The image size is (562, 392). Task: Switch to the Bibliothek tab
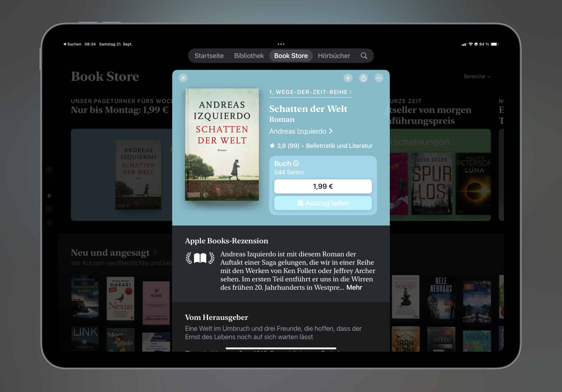click(249, 56)
